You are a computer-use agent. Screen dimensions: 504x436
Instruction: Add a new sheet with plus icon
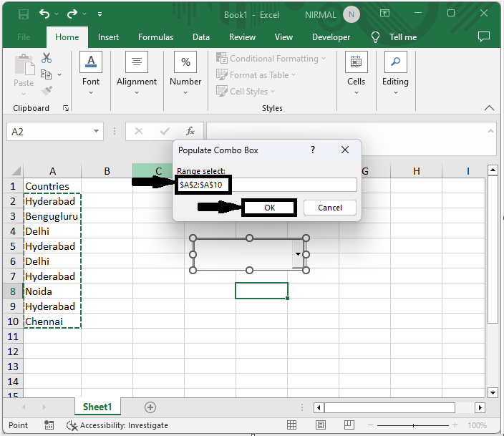click(x=150, y=407)
